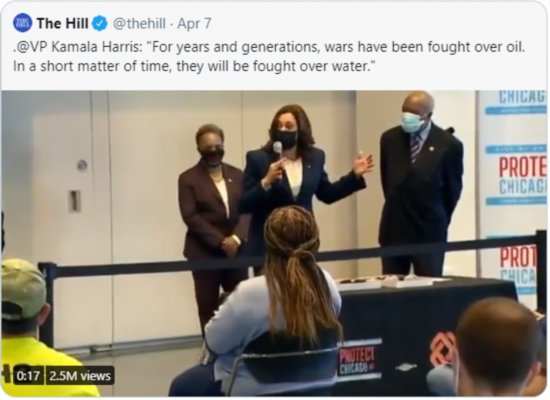
Task: Click the door handle plate in the video
Action: pos(74,201)
